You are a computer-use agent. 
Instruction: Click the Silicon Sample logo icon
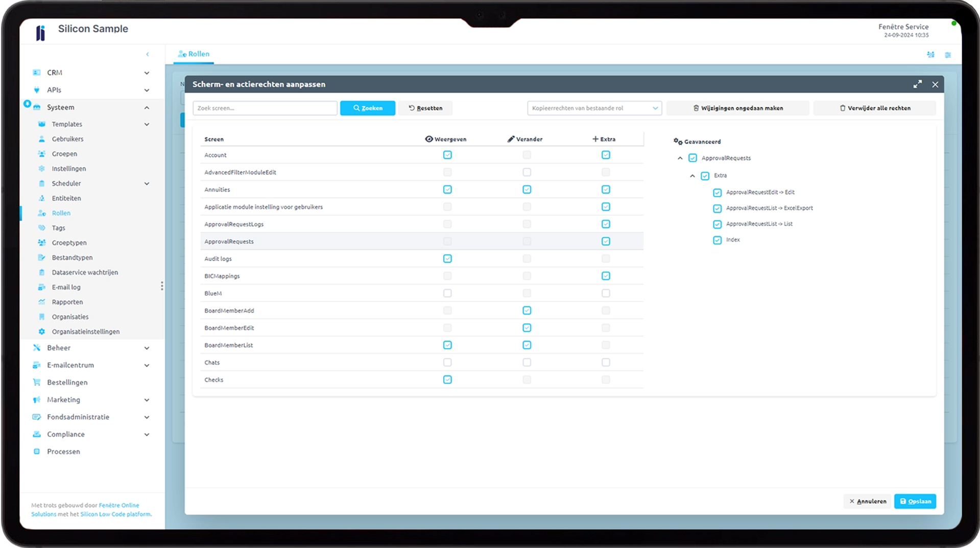41,33
